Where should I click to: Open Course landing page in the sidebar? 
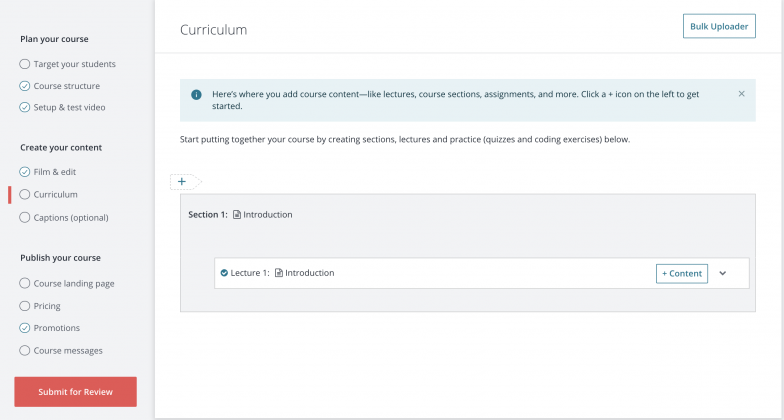click(74, 284)
